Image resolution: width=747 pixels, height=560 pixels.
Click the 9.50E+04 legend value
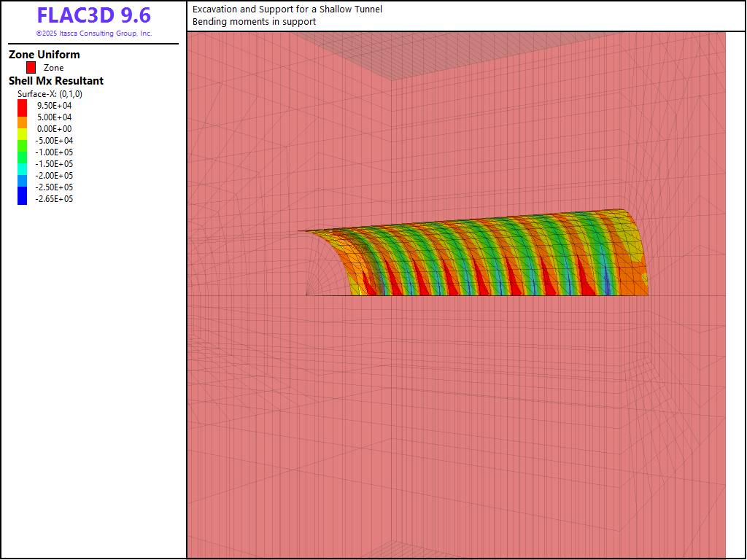pyautogui.click(x=55, y=105)
